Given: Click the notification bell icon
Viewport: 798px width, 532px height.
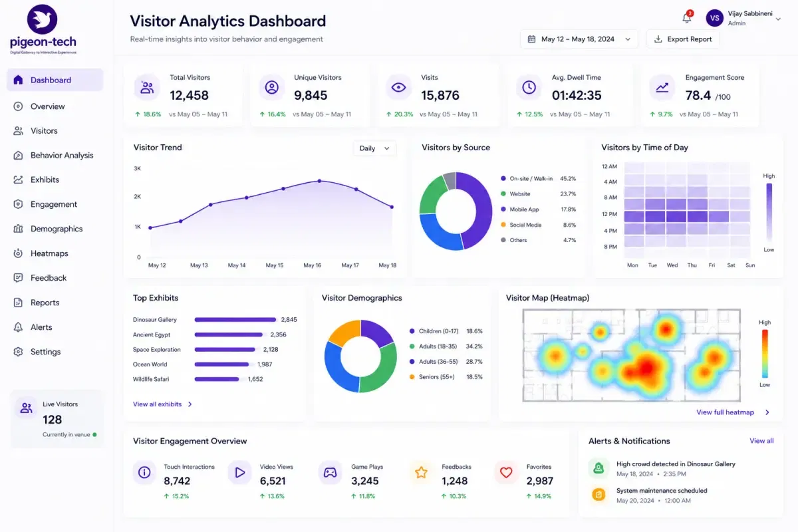Looking at the screenshot, I should pyautogui.click(x=687, y=18).
